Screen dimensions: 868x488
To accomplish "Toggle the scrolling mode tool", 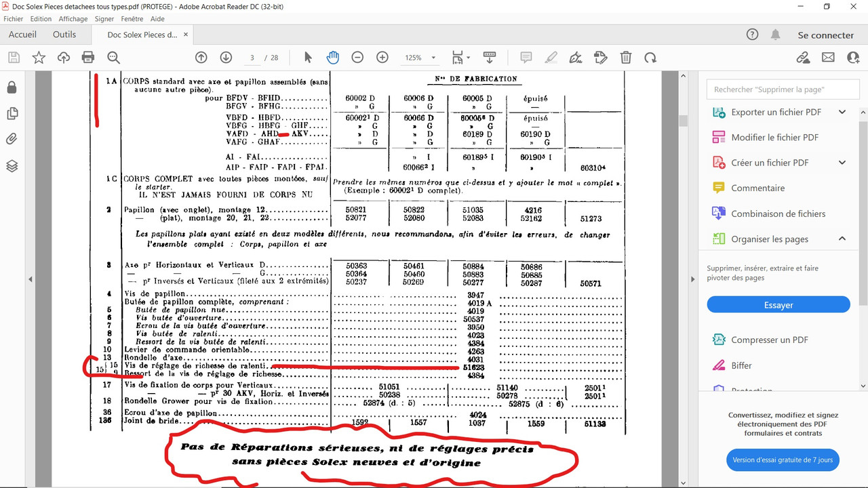I will coord(489,58).
